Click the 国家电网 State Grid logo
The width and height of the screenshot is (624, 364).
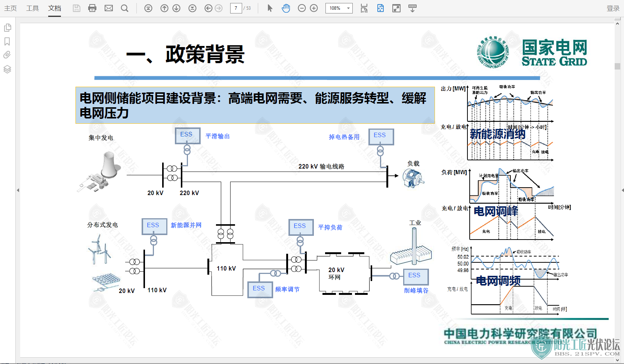click(532, 53)
